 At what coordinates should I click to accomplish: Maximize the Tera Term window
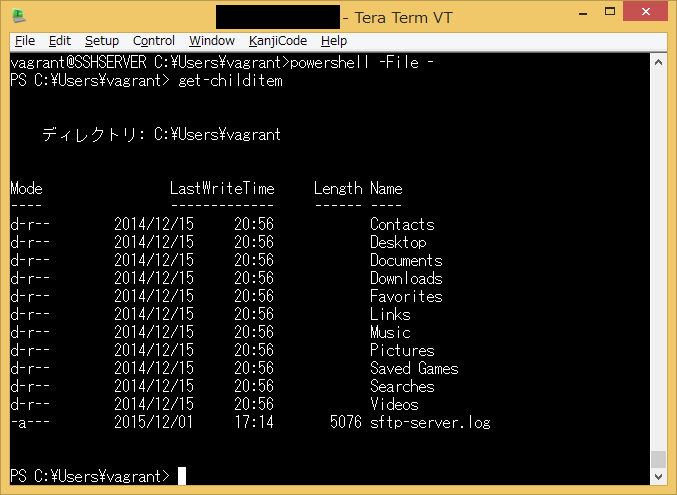tap(610, 12)
